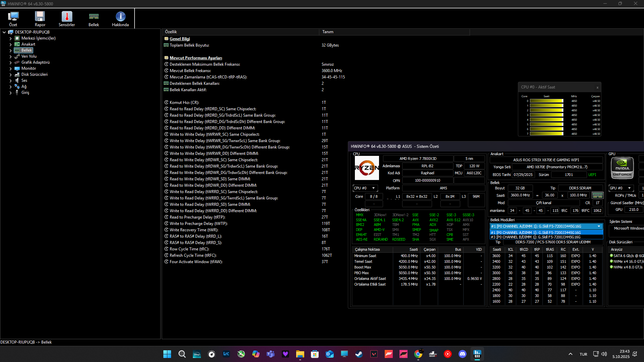Open taskbar Search

coord(182,354)
